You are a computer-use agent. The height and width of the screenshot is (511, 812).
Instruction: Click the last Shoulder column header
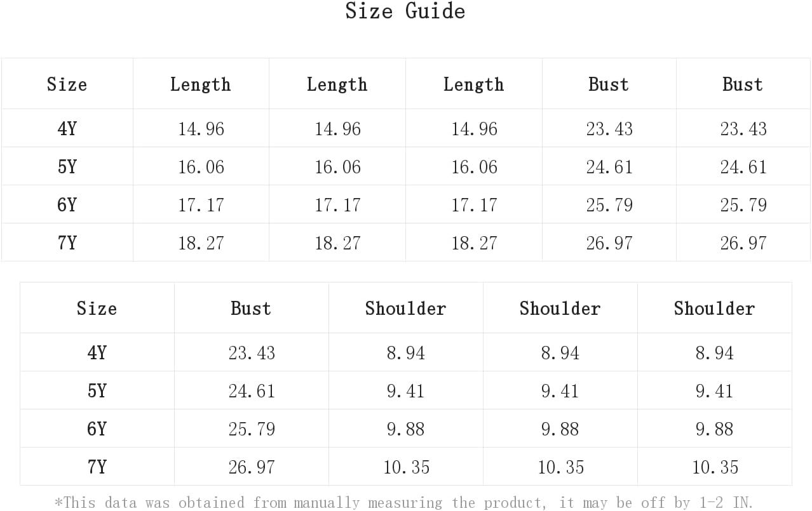pos(714,309)
